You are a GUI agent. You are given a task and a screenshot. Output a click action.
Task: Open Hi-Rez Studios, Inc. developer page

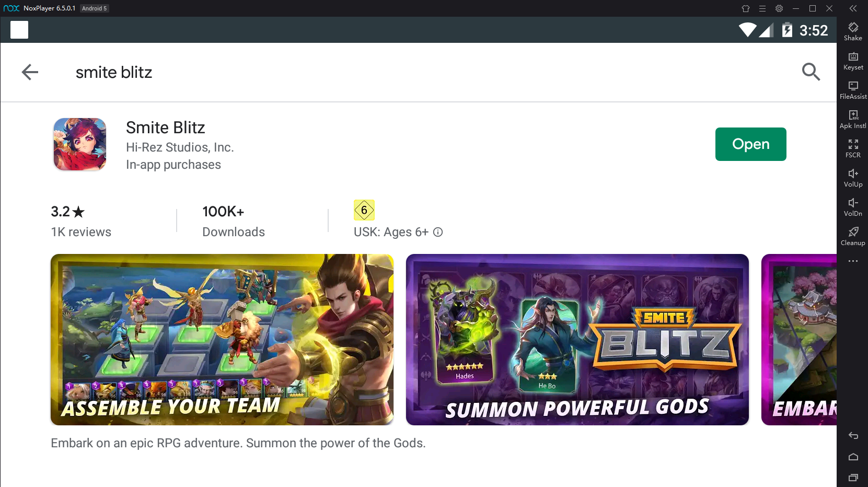tap(180, 147)
